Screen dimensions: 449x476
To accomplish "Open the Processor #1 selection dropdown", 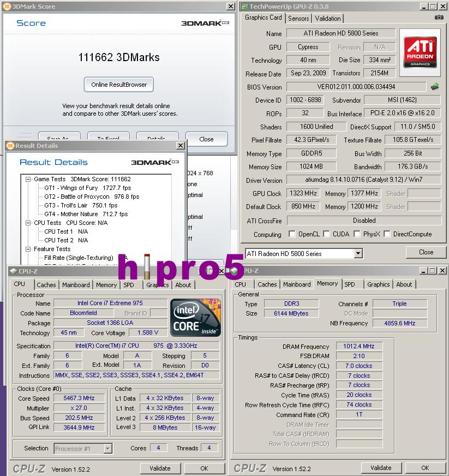I will coord(107,448).
